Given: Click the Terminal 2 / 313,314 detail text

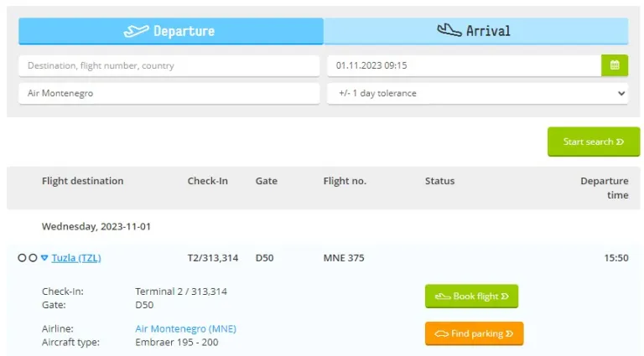Looking at the screenshot, I should 181,292.
